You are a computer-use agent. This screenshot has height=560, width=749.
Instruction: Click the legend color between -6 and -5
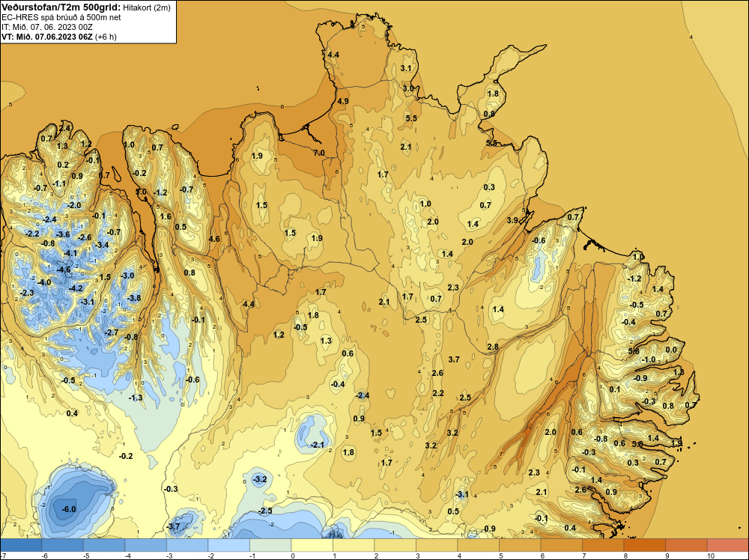click(63, 545)
